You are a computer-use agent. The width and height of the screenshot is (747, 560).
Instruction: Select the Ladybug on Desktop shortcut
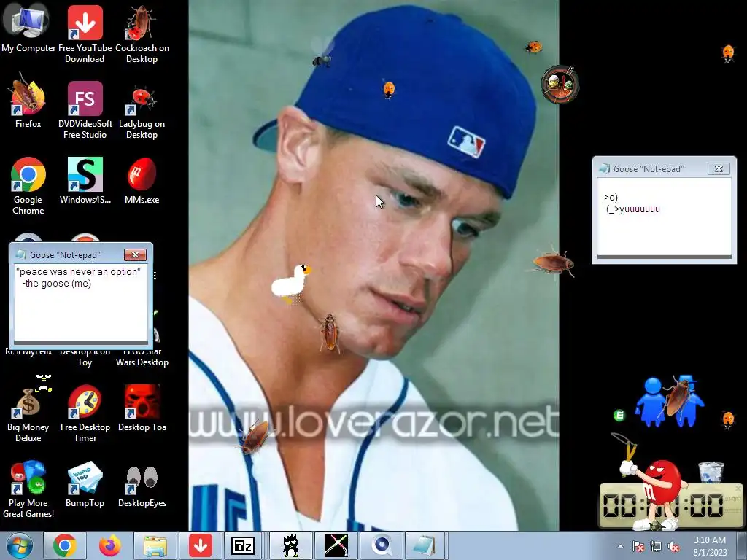tap(142, 111)
